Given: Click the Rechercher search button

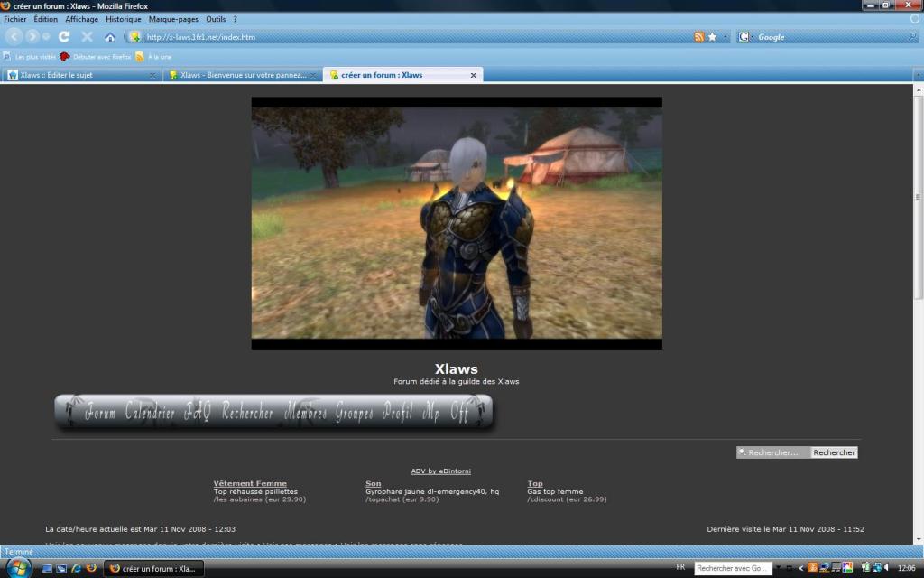Looking at the screenshot, I should coord(834,452).
